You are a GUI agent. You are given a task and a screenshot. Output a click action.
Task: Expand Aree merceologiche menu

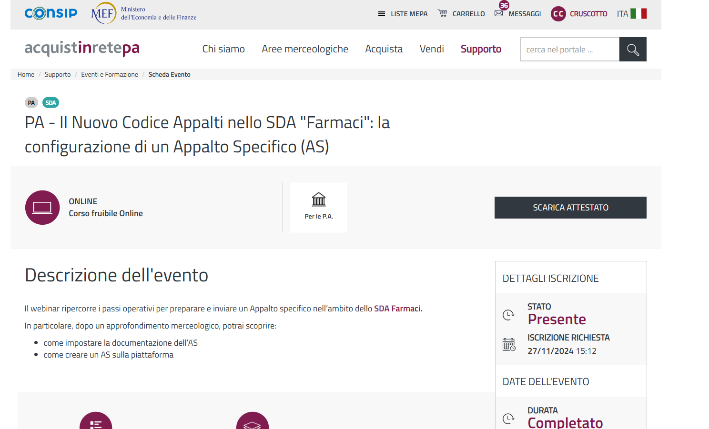tap(305, 49)
